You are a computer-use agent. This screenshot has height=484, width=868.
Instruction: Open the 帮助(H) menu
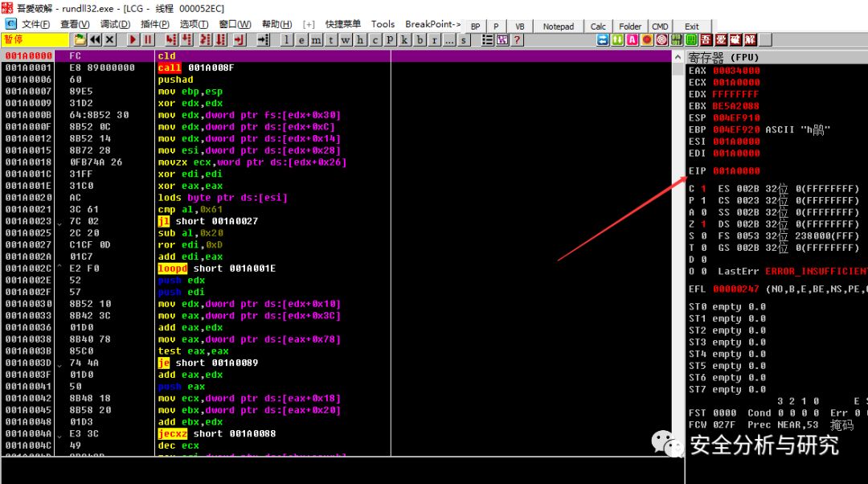tap(276, 24)
